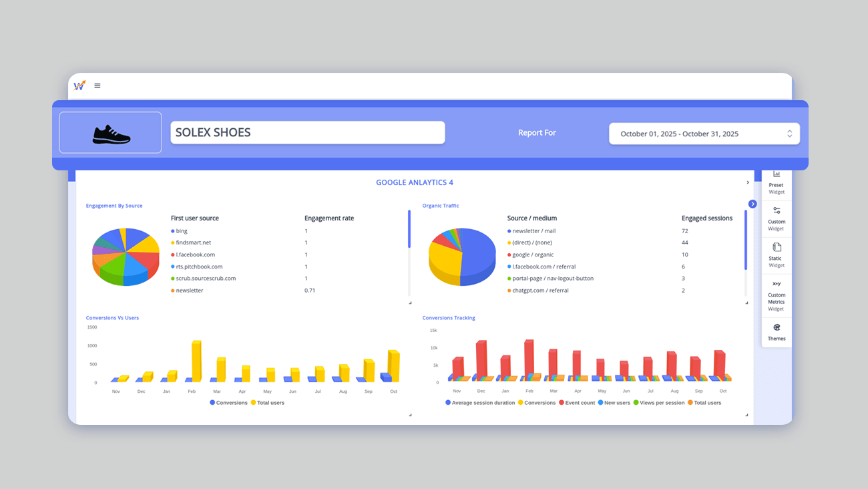Select the GOOGLE ANLYTICS 4 section header
Image resolution: width=868 pixels, height=489 pixels.
point(415,182)
